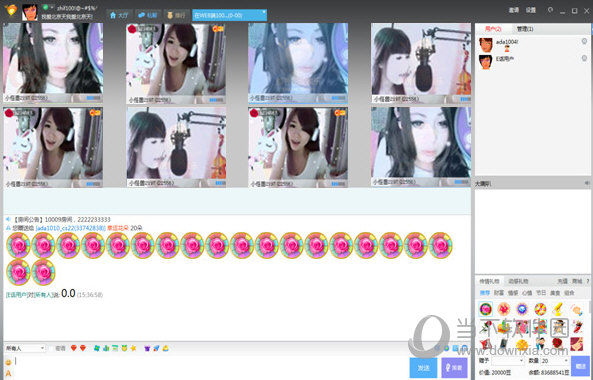Pick the red heart badge gift
593x380 pixels.
[504, 309]
